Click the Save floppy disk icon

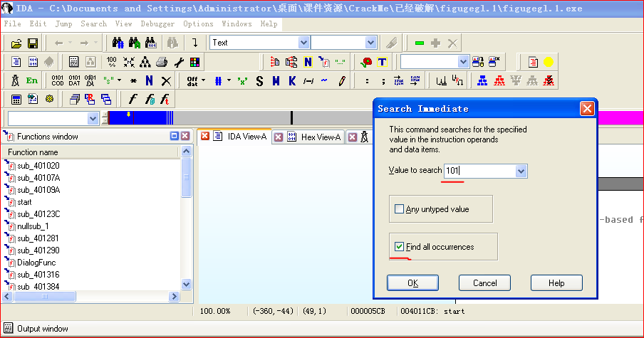click(x=33, y=43)
